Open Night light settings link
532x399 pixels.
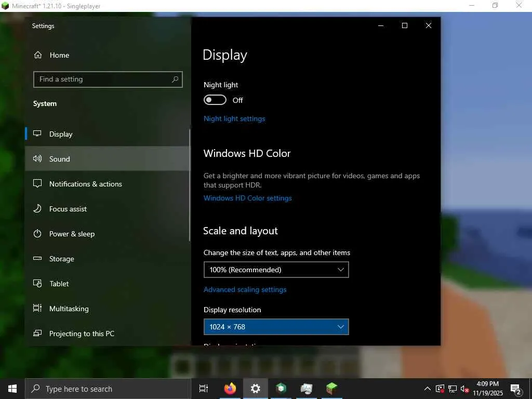[234, 119]
